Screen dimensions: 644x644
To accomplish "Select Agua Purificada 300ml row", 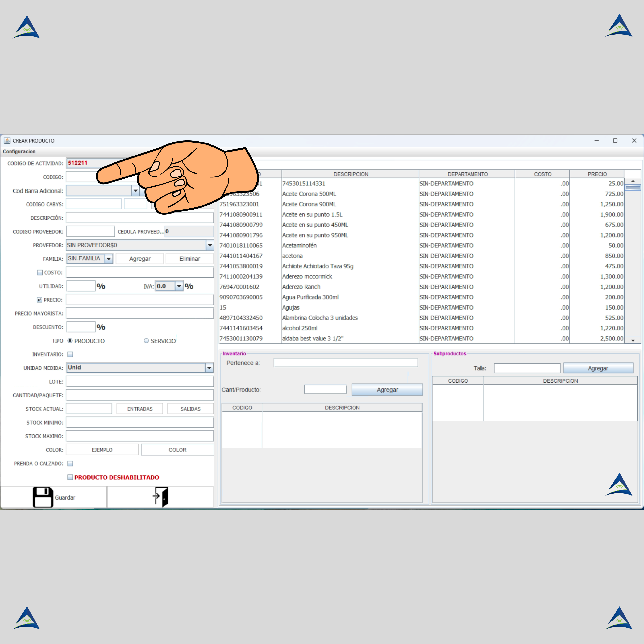I will coord(421,297).
